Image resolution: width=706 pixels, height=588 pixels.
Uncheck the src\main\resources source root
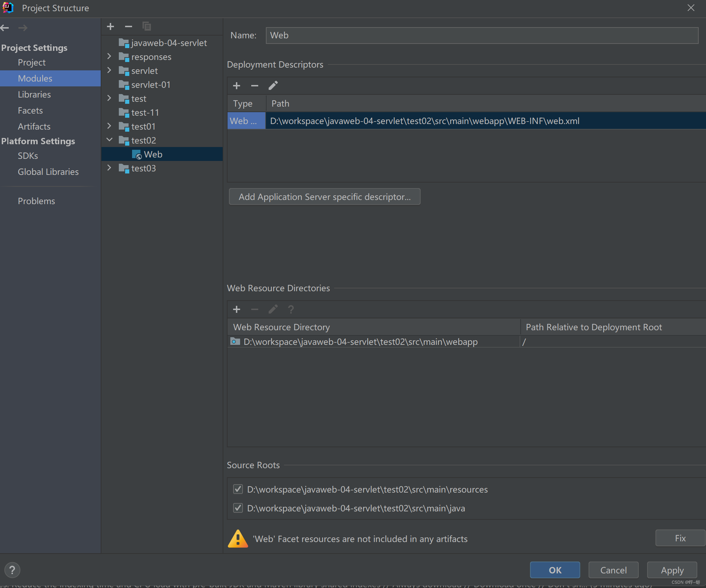[x=238, y=489]
